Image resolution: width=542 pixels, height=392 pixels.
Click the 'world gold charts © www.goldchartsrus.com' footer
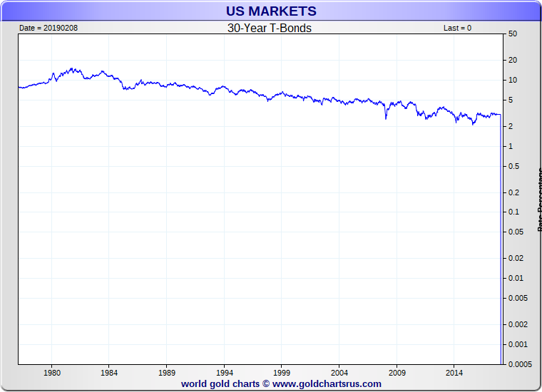pos(281,384)
